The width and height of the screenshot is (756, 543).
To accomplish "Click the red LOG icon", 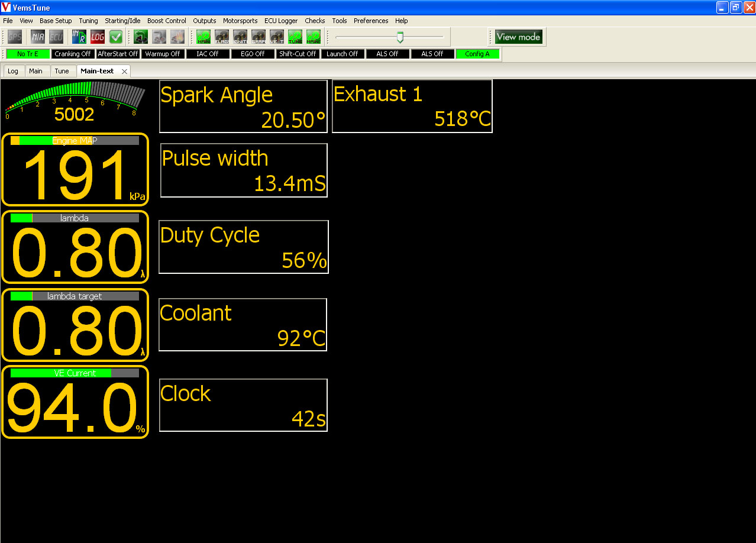I will 98,37.
